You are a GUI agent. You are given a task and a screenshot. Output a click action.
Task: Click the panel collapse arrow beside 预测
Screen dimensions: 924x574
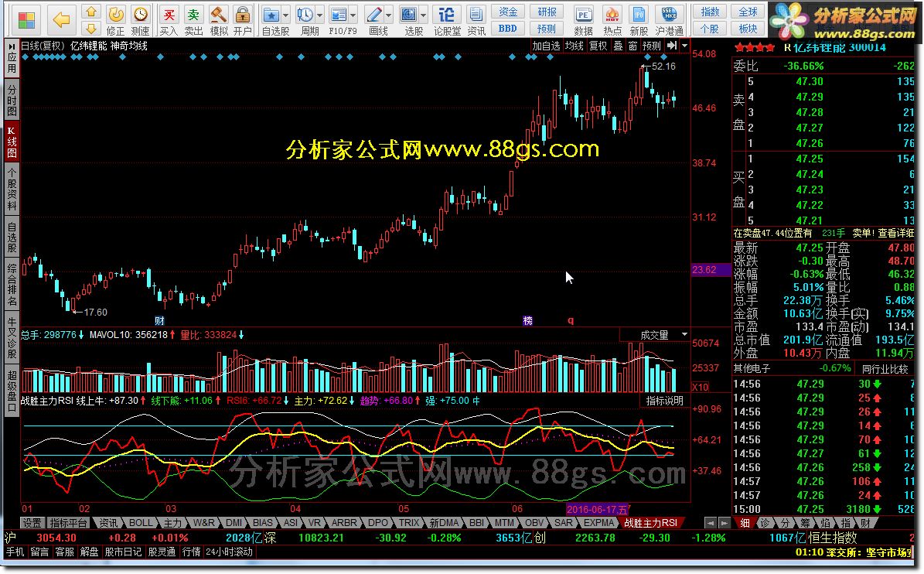click(672, 46)
